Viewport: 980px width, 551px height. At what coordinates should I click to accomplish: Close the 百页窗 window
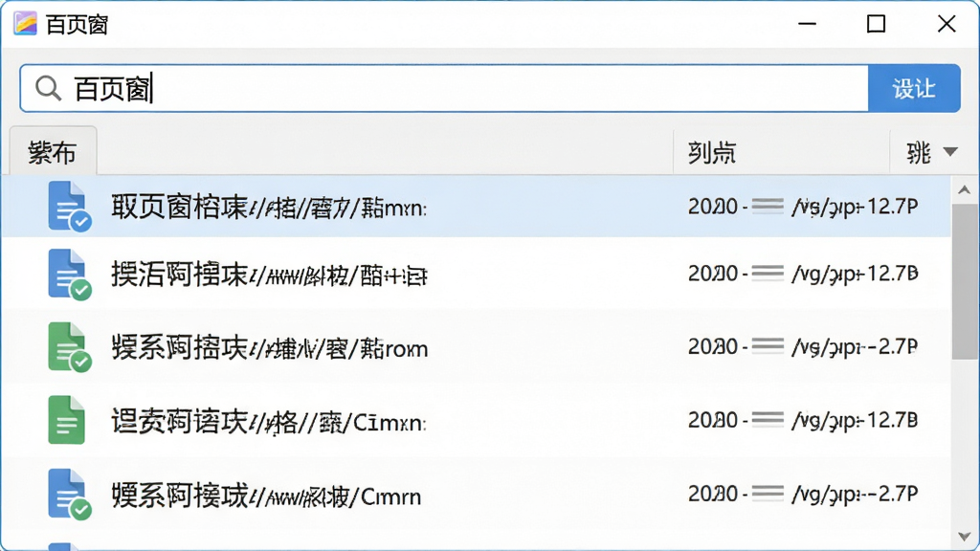click(947, 24)
